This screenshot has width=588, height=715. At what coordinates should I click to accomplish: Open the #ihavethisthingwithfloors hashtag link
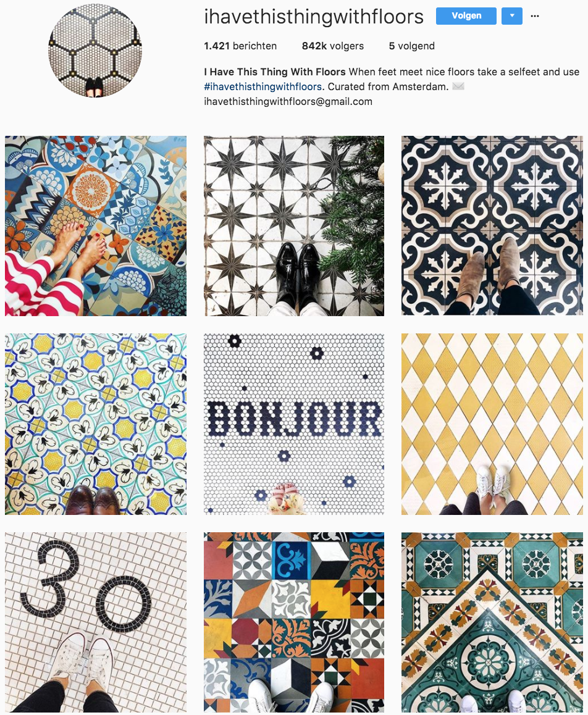pyautogui.click(x=262, y=86)
